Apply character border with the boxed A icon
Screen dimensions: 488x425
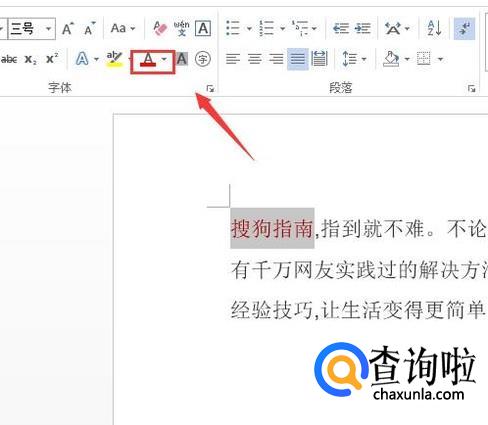203,29
